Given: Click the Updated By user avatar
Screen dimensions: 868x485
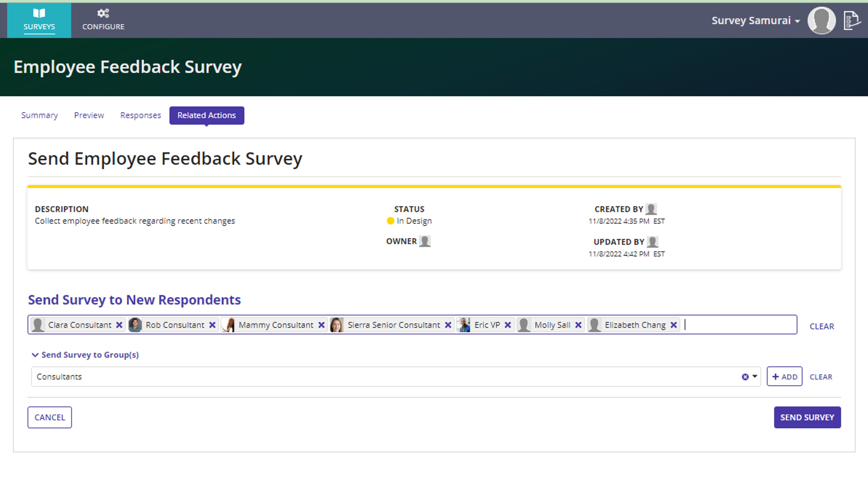Looking at the screenshot, I should [x=652, y=242].
